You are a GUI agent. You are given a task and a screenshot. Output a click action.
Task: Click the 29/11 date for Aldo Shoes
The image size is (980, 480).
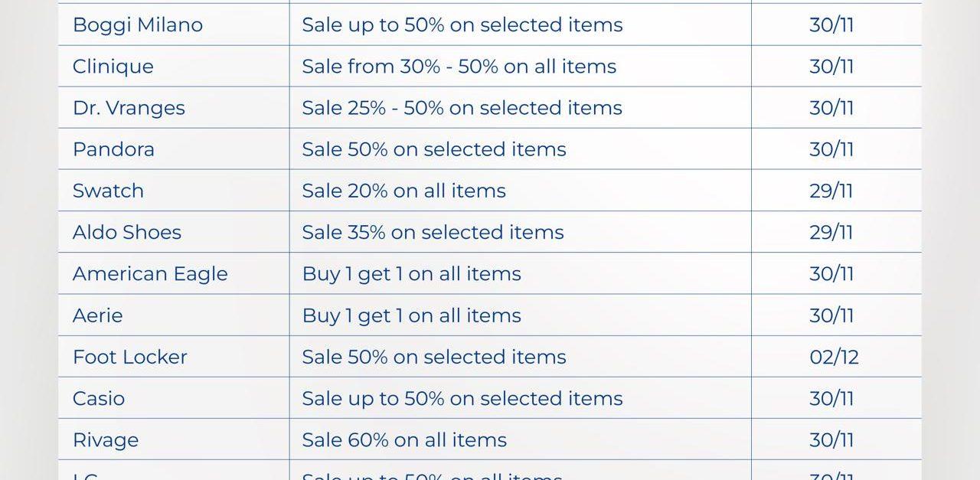coord(831,232)
